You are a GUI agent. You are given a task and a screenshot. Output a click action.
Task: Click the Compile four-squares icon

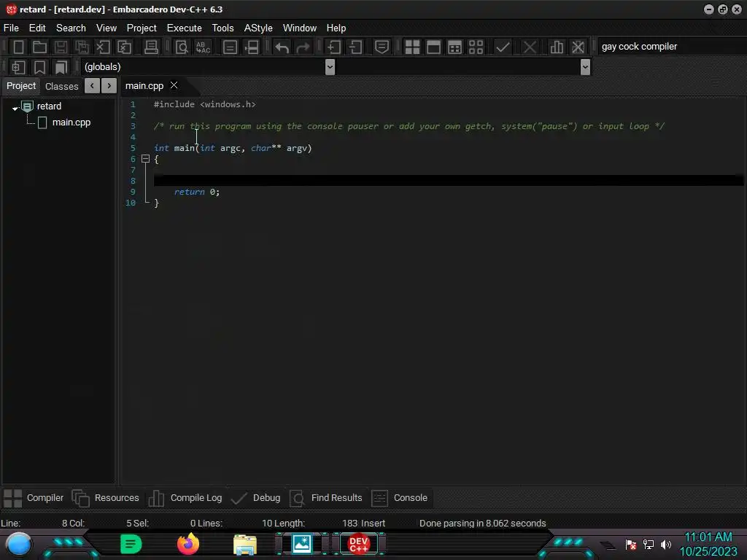point(412,47)
